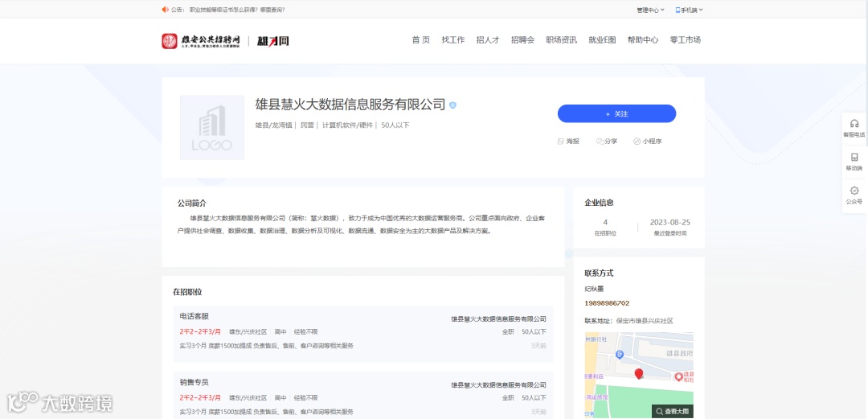Click the company name in the 电话客服 row
Screen dimensions: 868x419
[499, 318]
